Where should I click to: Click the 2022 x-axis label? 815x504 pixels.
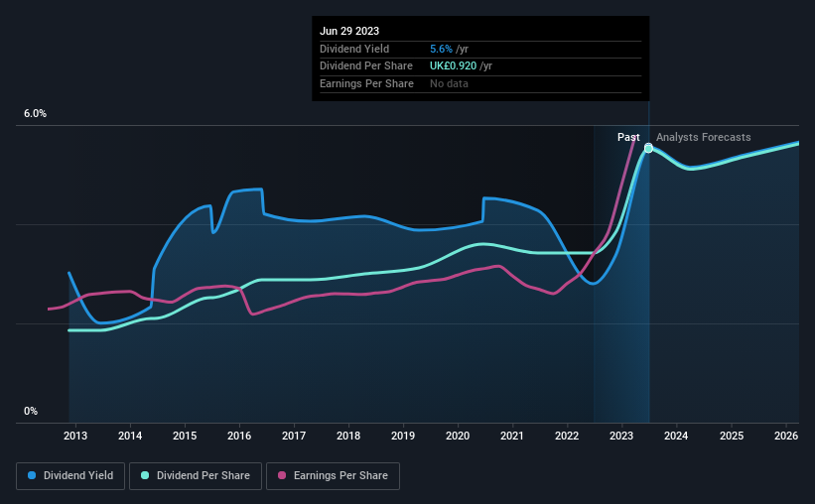click(x=567, y=436)
